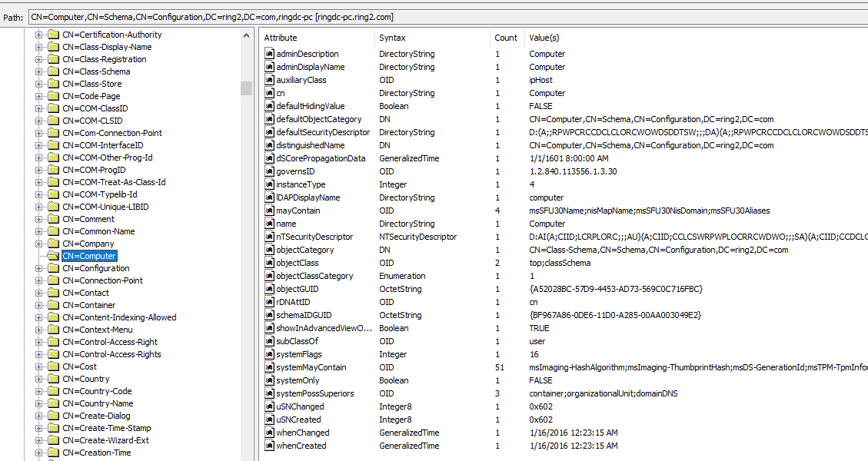The height and width of the screenshot is (461, 868).
Task: Expand the CN=Creation-Time tree node
Action: click(x=38, y=453)
